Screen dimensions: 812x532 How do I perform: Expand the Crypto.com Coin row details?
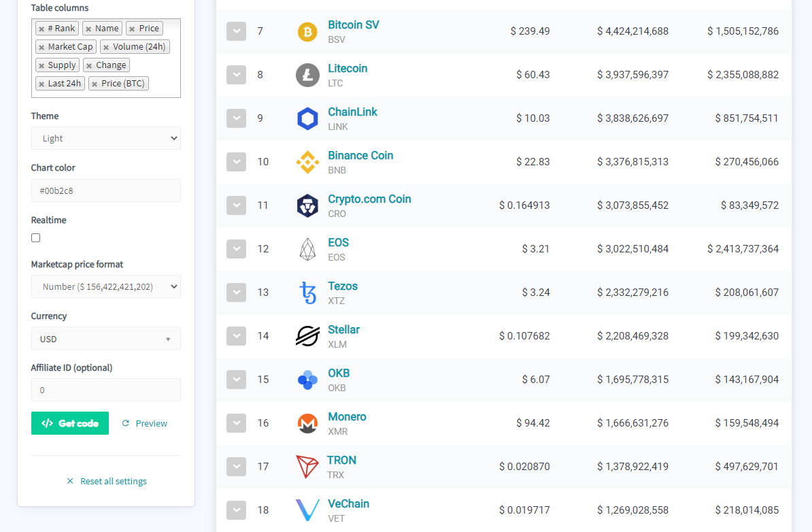click(236, 205)
